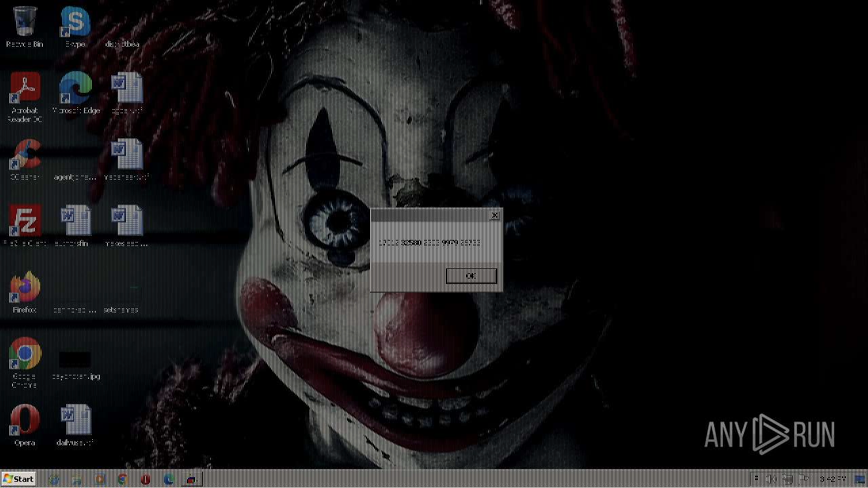
Task: Launch FileZilla Client from the desktop
Action: coord(25,226)
